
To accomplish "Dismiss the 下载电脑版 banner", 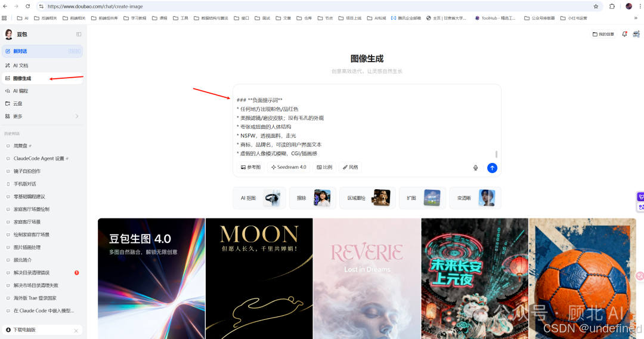I will 76,331.
